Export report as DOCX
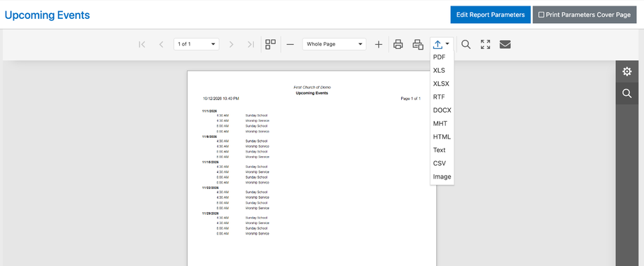644x266 pixels. pos(442,110)
